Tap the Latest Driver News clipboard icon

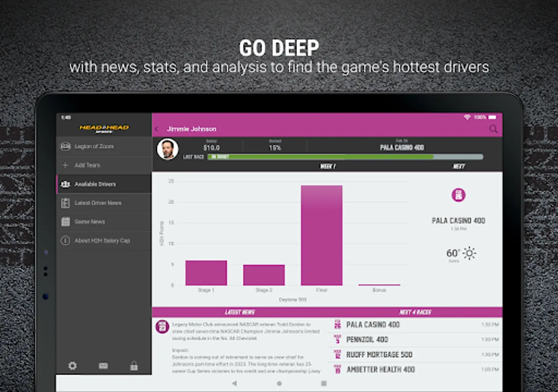point(65,203)
